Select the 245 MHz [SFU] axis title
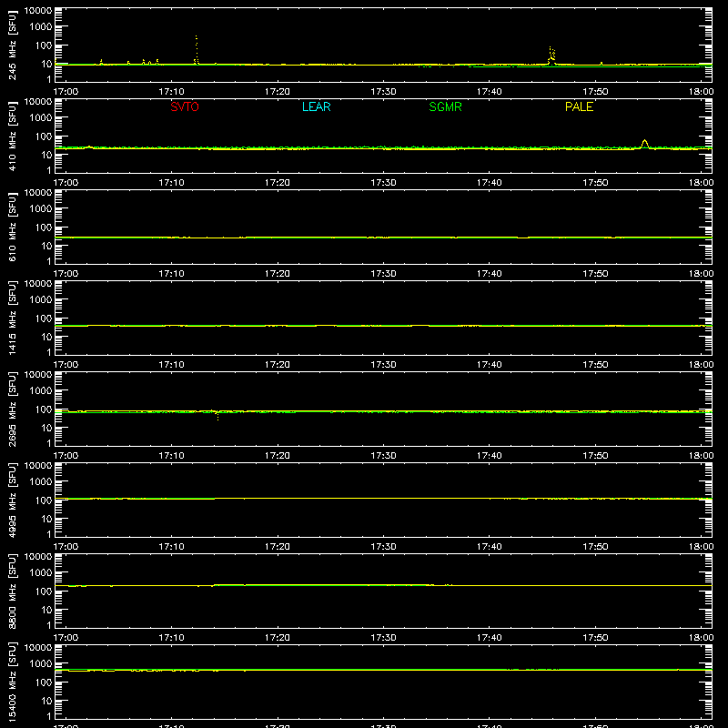 (x=13, y=45)
